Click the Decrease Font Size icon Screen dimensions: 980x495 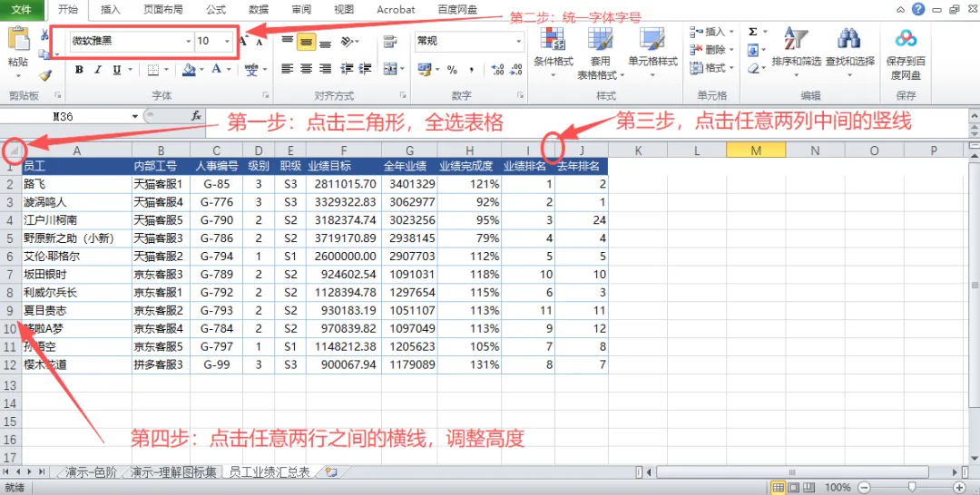point(260,42)
